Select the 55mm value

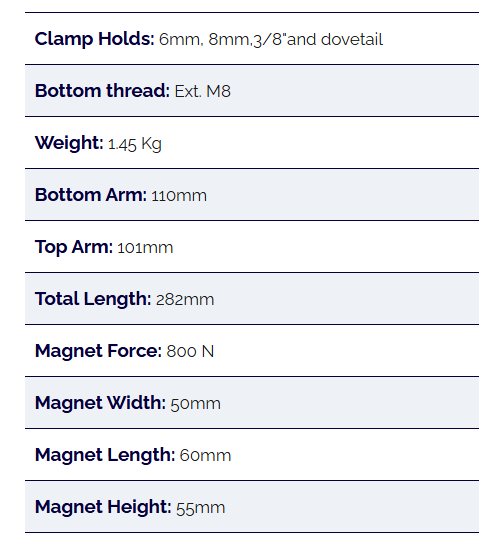point(201,508)
